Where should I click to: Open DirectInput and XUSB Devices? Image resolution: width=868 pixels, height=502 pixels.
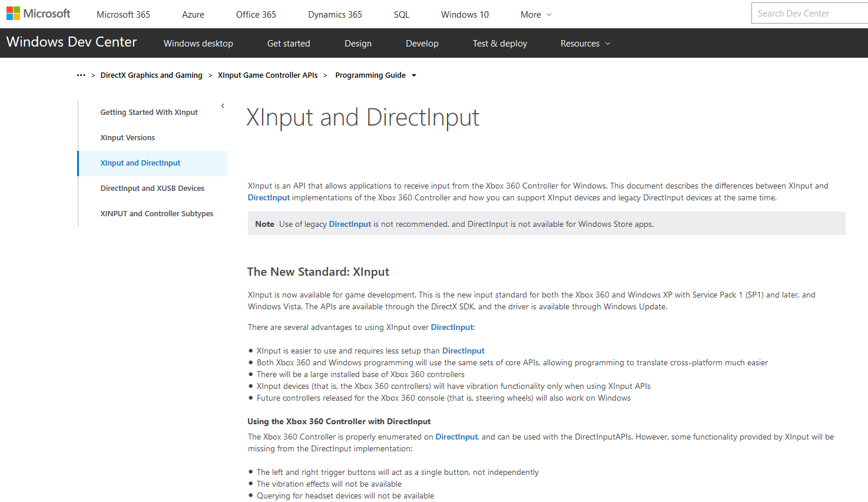(153, 189)
